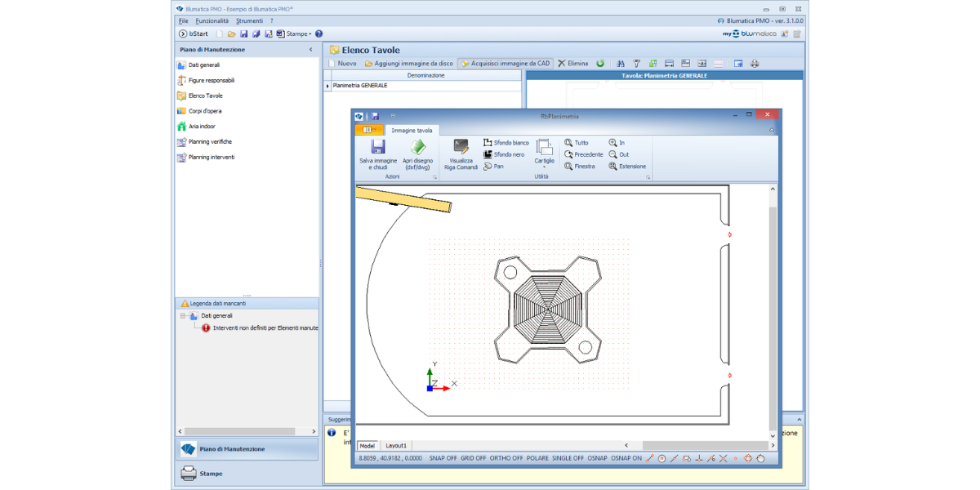Toggle ORTHO OFF in status bar
Image resolution: width=980 pixels, height=490 pixels.
tap(506, 458)
